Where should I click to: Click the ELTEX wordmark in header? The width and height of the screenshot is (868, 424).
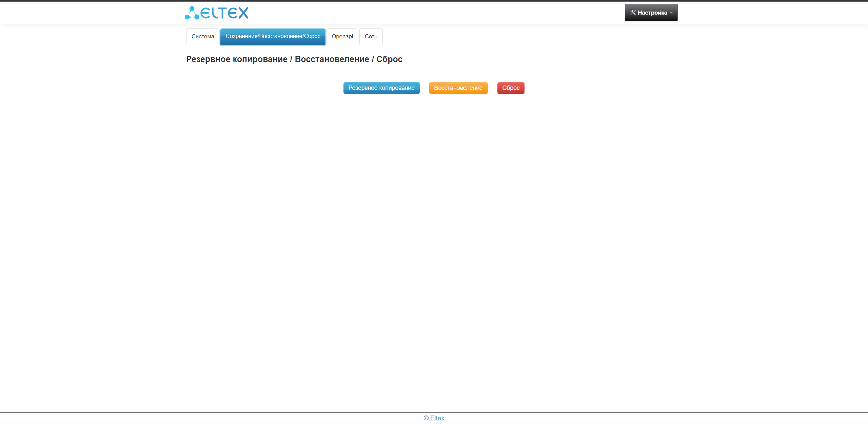coord(224,13)
